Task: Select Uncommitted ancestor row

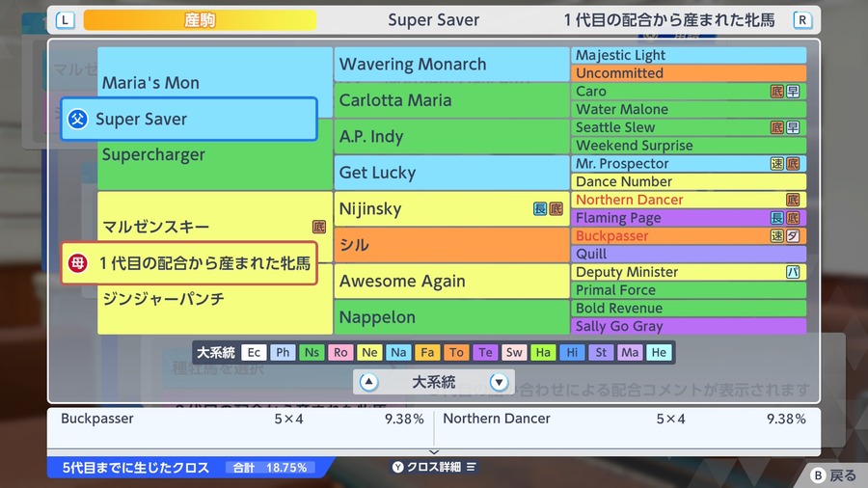Action: 689,73
